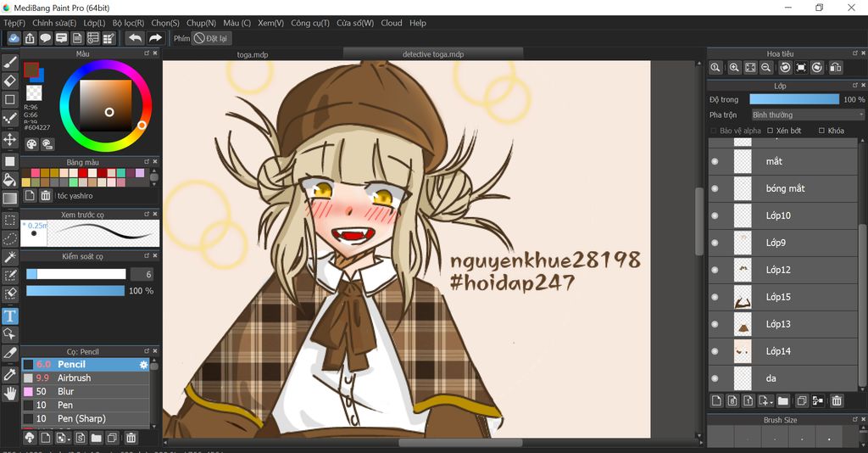Select the Pen (Sharp) brush
868x453 pixels.
point(86,419)
